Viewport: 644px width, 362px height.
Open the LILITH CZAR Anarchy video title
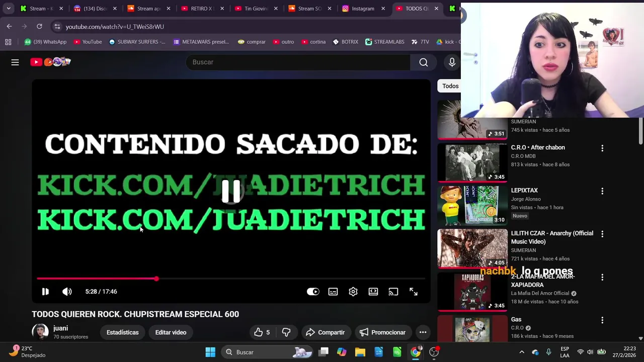(552, 237)
